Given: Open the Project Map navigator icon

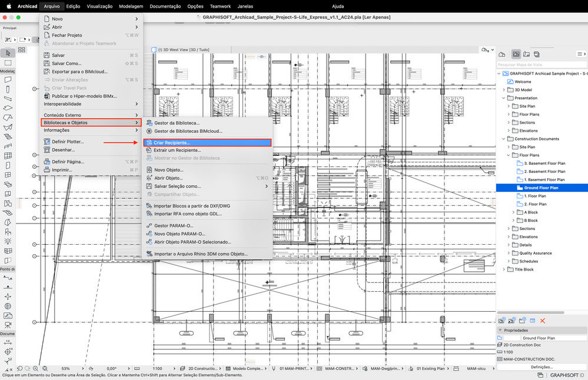Looking at the screenshot, I should coord(501,54).
